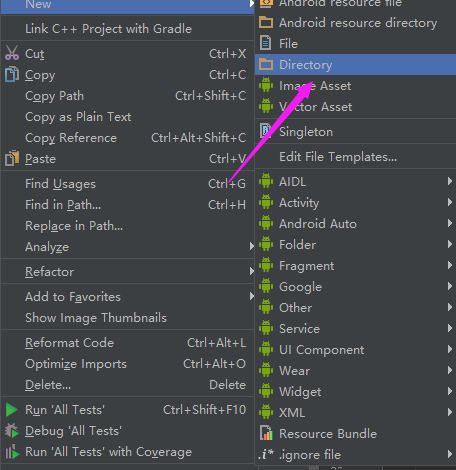The image size is (456, 470).
Task: Click the Resource Bundle chart icon
Action: pos(266,433)
